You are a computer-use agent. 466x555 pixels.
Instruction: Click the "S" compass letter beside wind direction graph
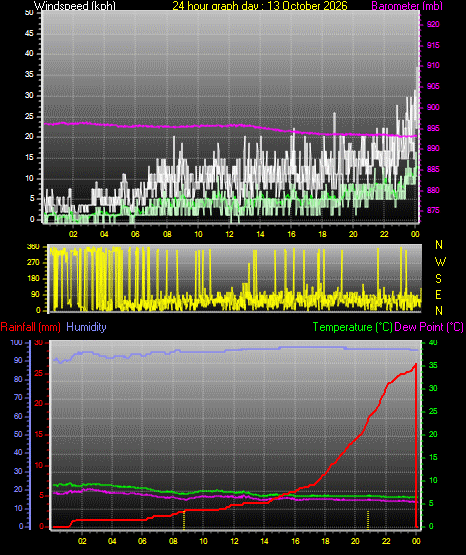click(x=438, y=279)
